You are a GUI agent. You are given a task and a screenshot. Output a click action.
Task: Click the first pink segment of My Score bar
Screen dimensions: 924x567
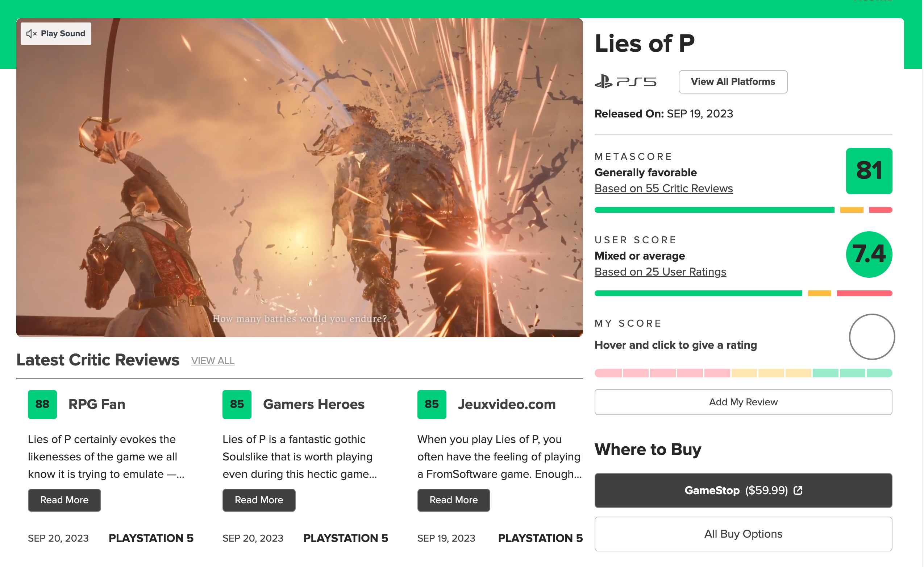(608, 373)
